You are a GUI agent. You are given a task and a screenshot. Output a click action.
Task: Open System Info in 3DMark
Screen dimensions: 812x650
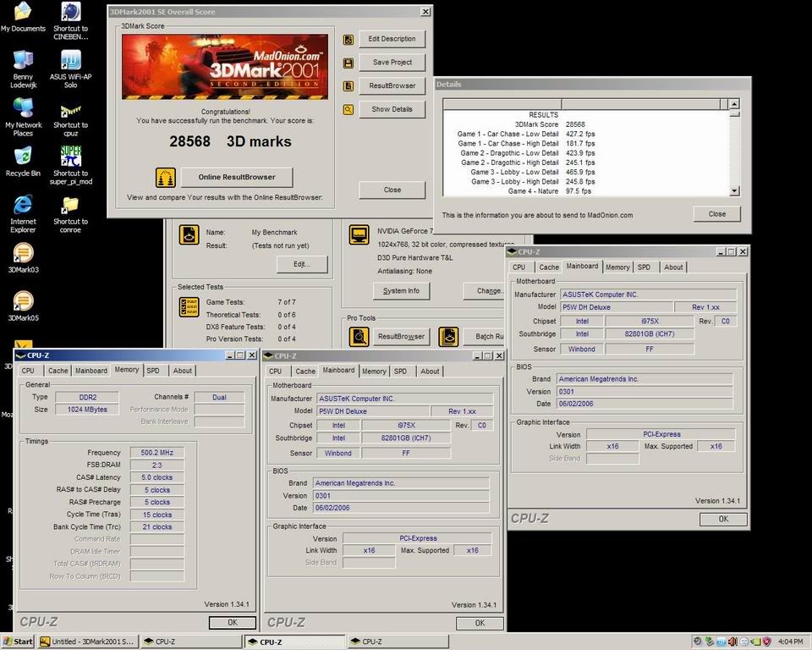tap(401, 291)
